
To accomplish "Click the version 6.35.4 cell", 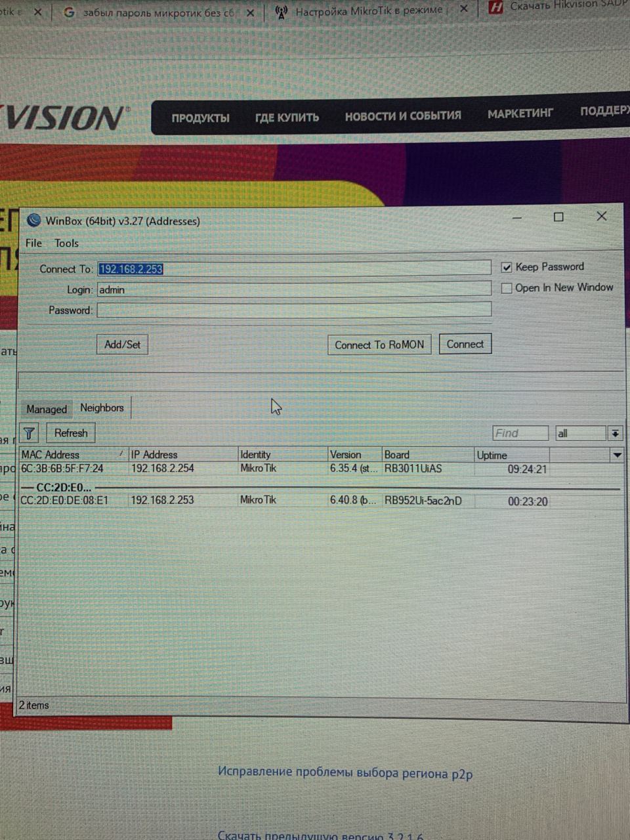I will pyautogui.click(x=354, y=469).
